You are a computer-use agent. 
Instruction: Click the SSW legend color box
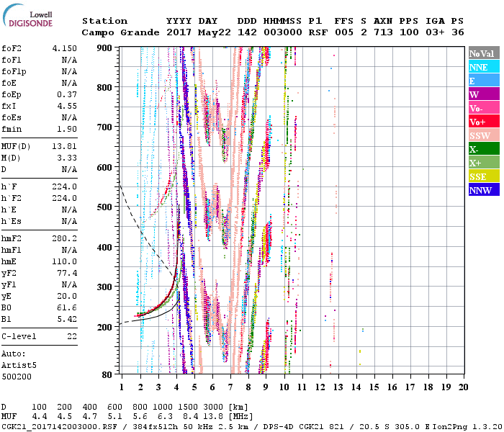(x=484, y=135)
